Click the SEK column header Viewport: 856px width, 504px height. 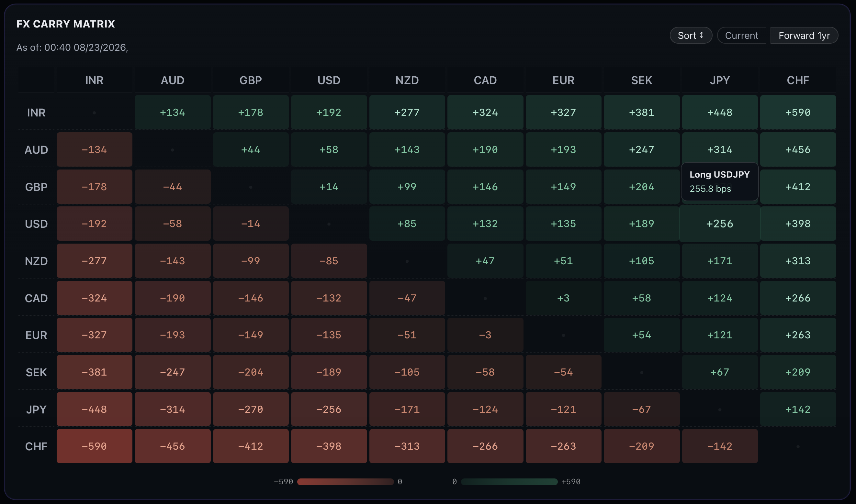[642, 80]
